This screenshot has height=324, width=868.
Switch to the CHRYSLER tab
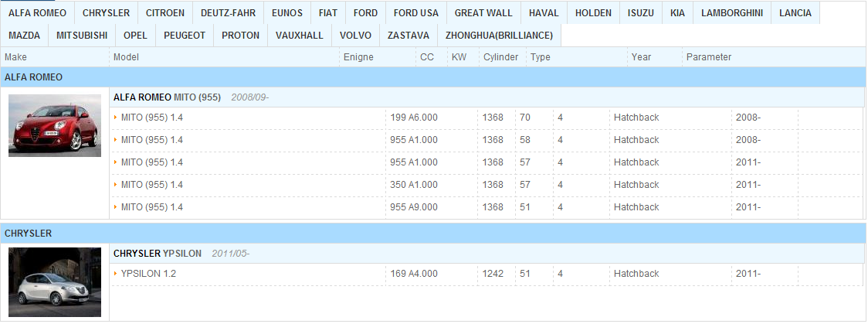(106, 12)
